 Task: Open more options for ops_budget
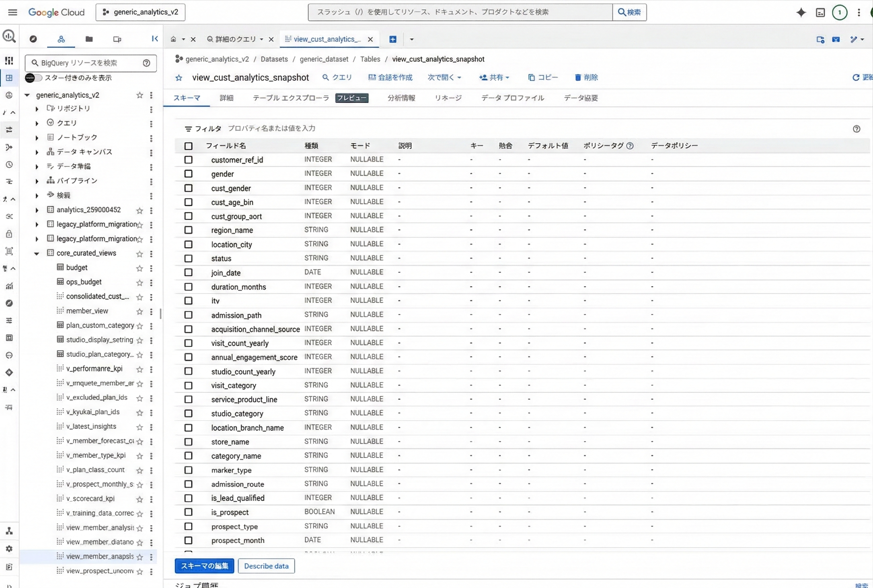pyautogui.click(x=151, y=283)
